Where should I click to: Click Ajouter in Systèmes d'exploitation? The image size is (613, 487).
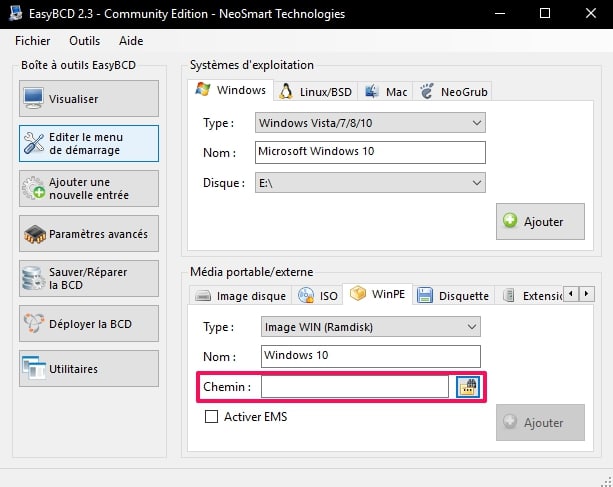[540, 221]
